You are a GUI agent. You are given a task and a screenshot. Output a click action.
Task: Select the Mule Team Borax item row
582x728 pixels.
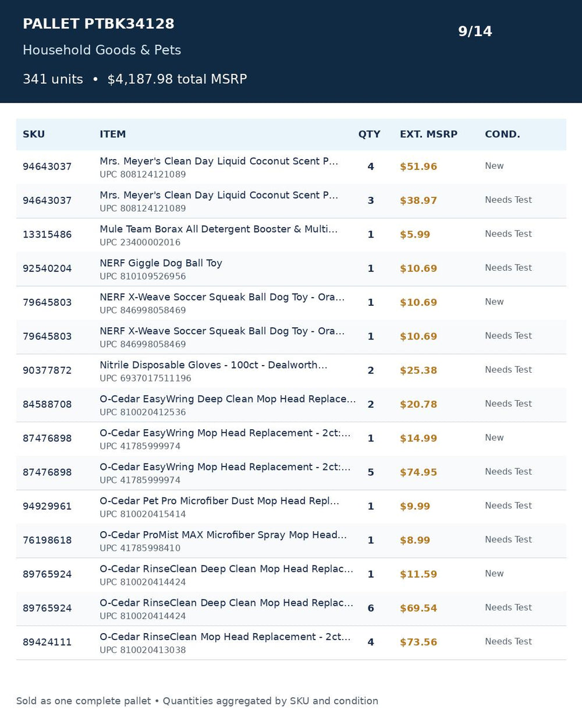pyautogui.click(x=291, y=235)
